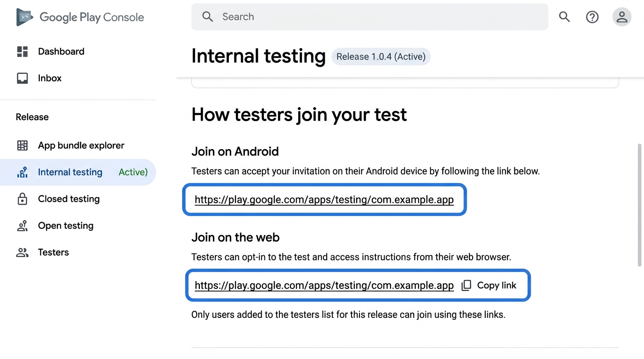644x359 pixels.
Task: Click the Release 1.0.4 (Active) badge
Action: 381,57
